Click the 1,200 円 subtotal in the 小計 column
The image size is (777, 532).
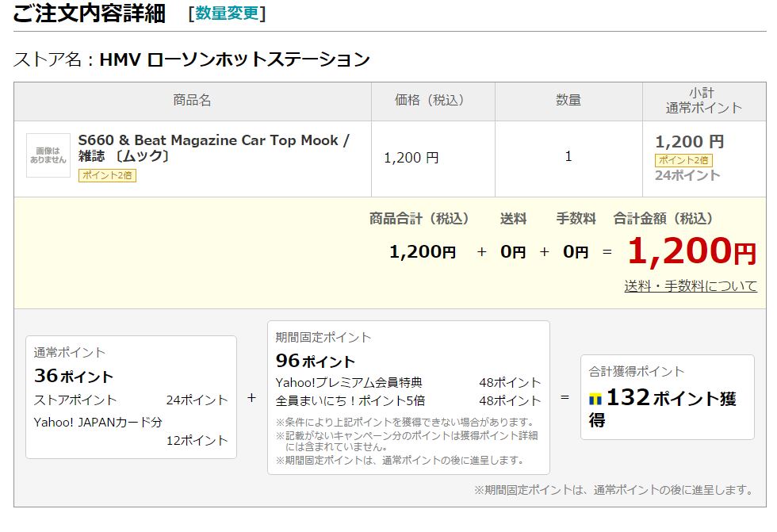point(689,142)
